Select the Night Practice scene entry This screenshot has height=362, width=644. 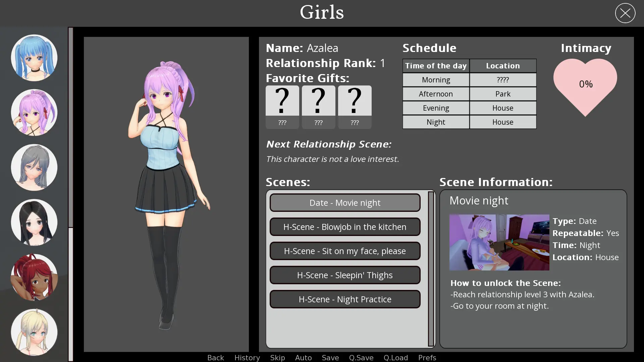345,299
